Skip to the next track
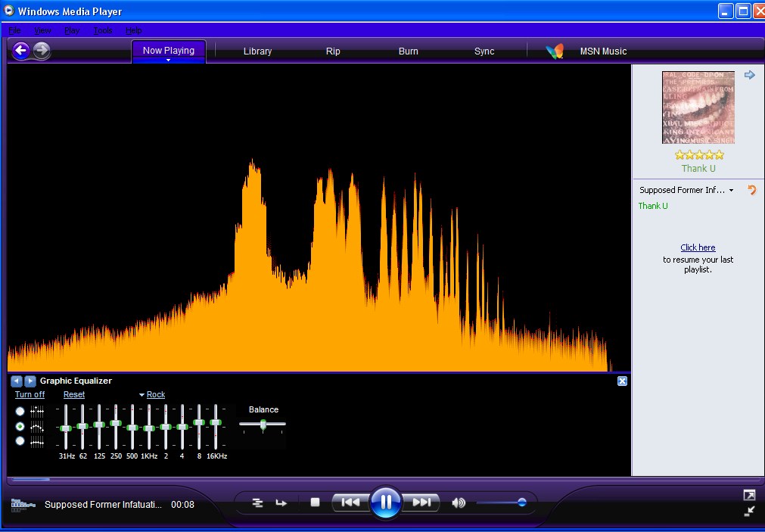Image resolution: width=765 pixels, height=532 pixels. pos(421,502)
